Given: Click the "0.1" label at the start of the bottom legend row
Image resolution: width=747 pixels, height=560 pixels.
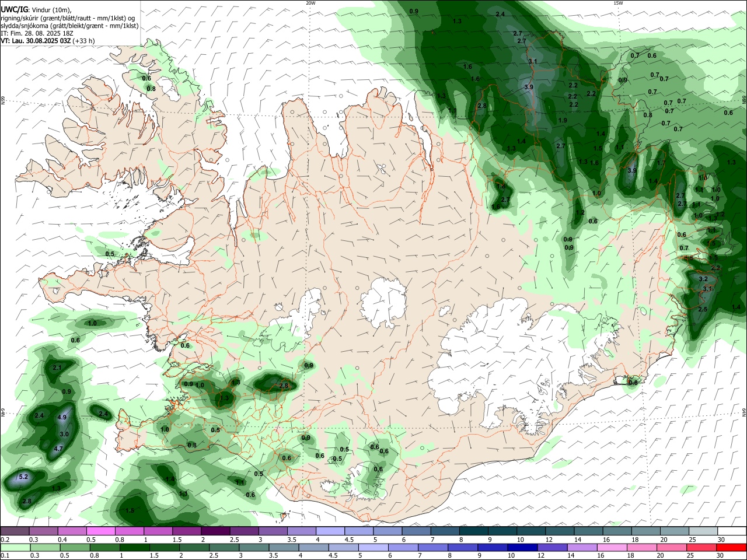Looking at the screenshot, I should [x=4, y=555].
